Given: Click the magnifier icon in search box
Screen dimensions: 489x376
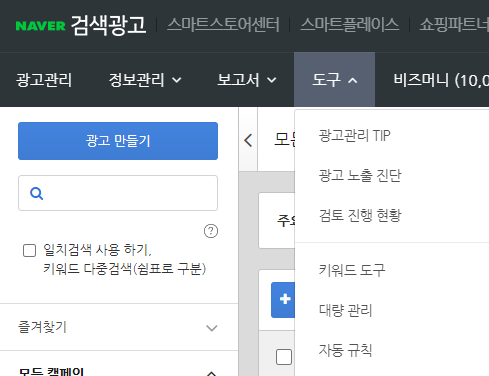Looking at the screenshot, I should [36, 193].
